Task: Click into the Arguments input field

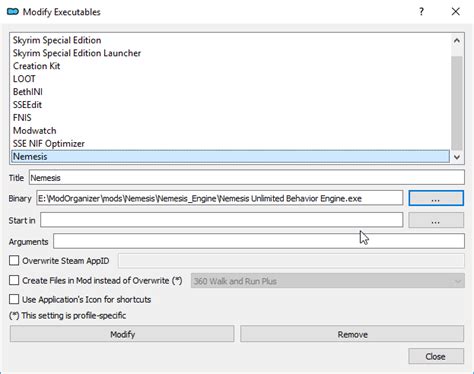Action: tap(259, 241)
